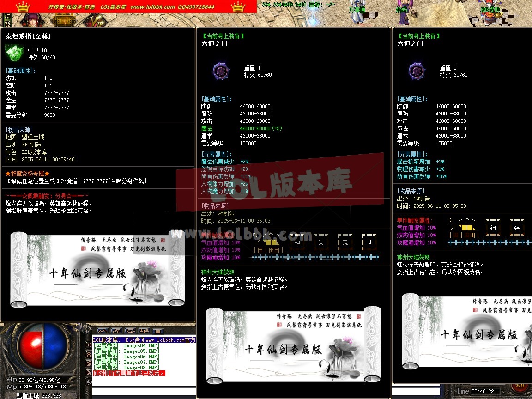Click the right crown on red banner
The image size is (532, 399).
pos(238,7)
